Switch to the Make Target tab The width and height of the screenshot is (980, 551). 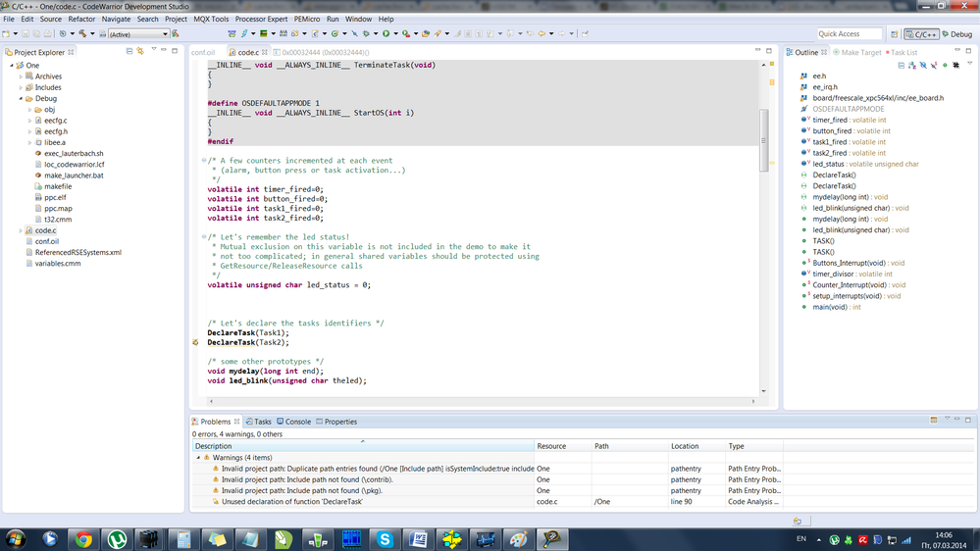coord(856,53)
